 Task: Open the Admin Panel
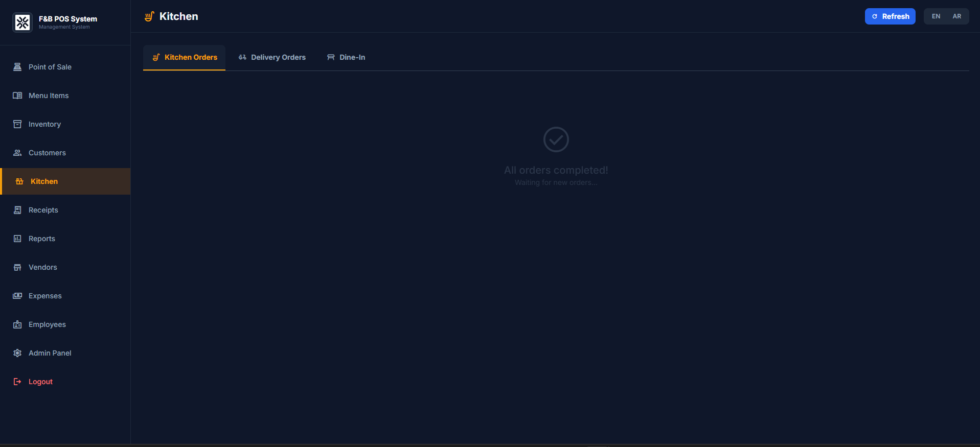[65, 353]
